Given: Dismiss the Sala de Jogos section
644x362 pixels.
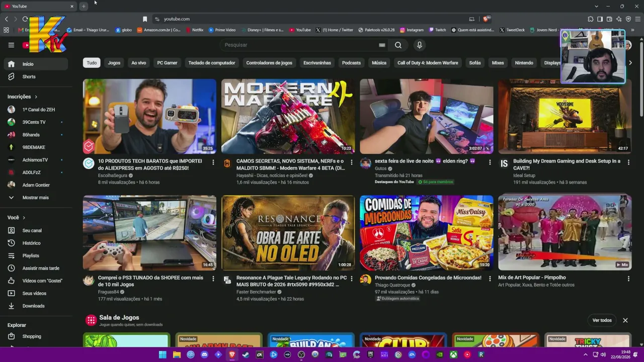Looking at the screenshot, I should [x=625, y=320].
